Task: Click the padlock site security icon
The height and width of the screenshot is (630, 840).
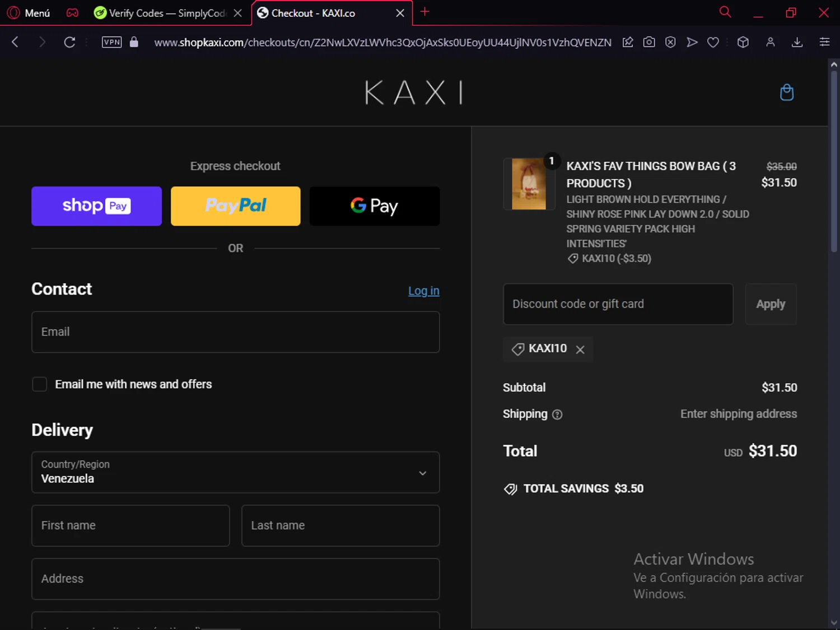Action: click(134, 42)
